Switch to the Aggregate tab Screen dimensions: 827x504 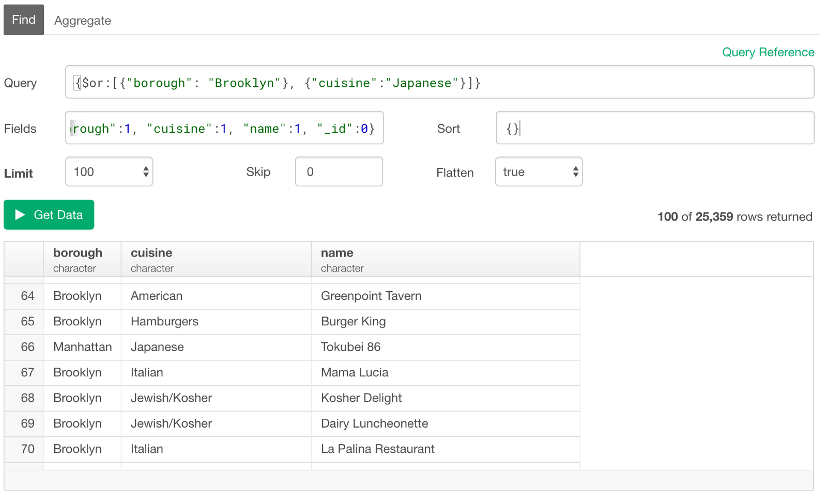point(83,21)
